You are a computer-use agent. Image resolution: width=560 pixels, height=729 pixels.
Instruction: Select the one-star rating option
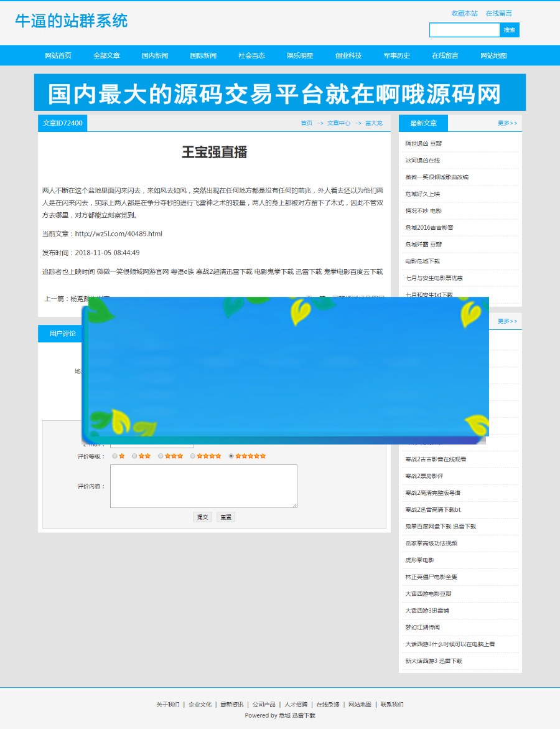[115, 456]
